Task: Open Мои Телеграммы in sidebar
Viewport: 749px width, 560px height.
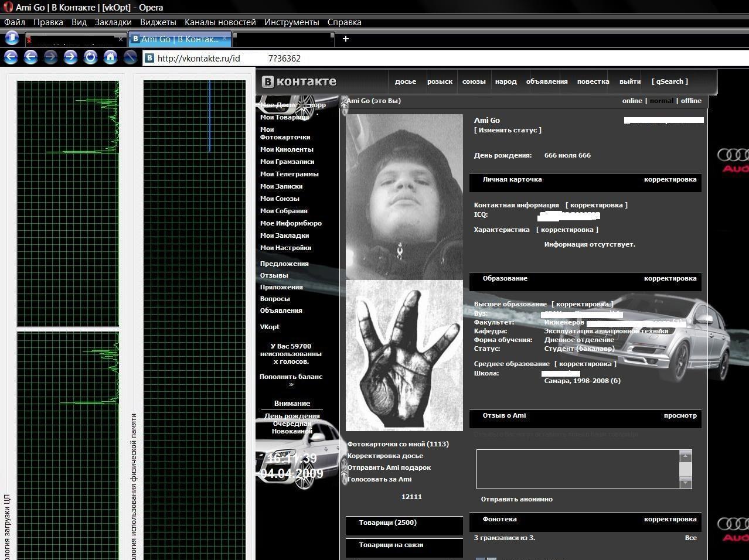Action: 290,174
